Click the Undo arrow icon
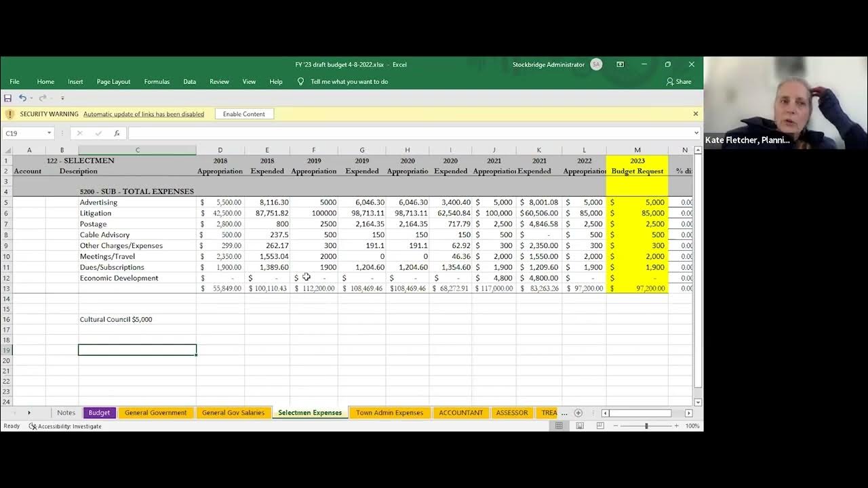 click(x=22, y=98)
